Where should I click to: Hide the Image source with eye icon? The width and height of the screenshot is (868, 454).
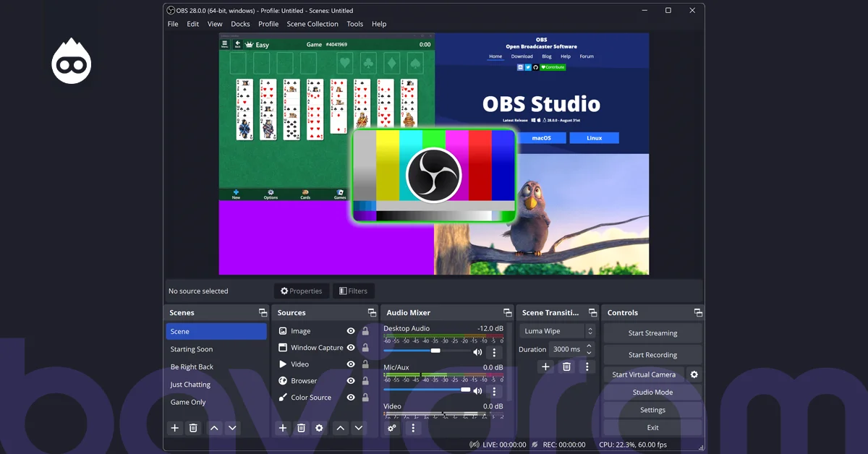[351, 331]
